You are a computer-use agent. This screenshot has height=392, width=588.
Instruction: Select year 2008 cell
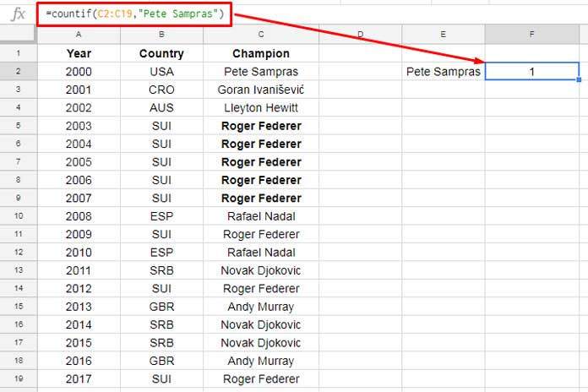[79, 216]
